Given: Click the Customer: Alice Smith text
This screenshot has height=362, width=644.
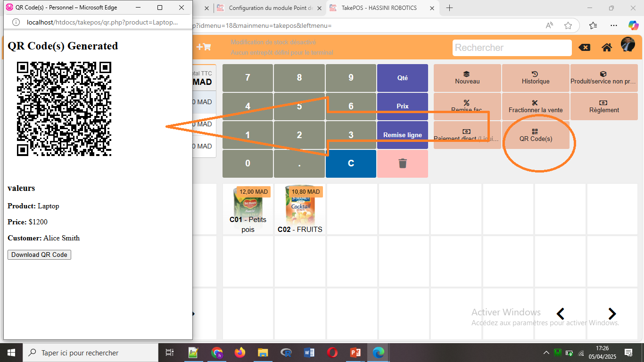Looking at the screenshot, I should pos(44,238).
